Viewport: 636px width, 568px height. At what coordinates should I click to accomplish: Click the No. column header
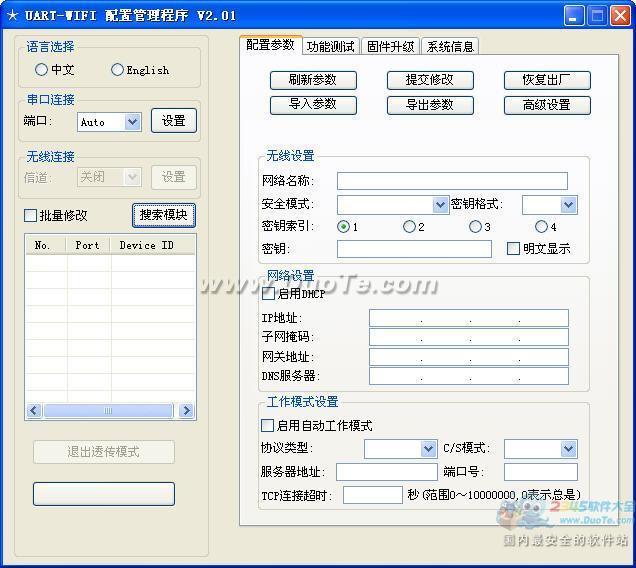coord(46,245)
